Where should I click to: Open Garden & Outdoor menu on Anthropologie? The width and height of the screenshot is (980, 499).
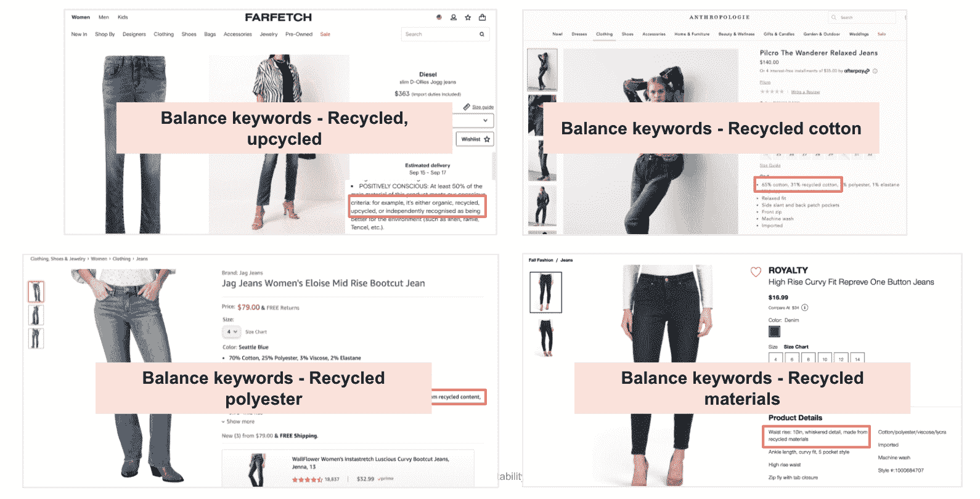[x=822, y=34]
